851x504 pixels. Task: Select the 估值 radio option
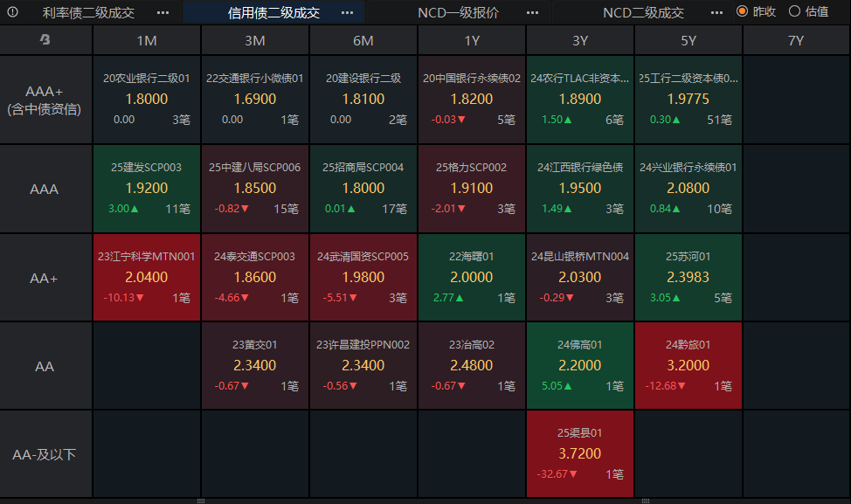(809, 11)
